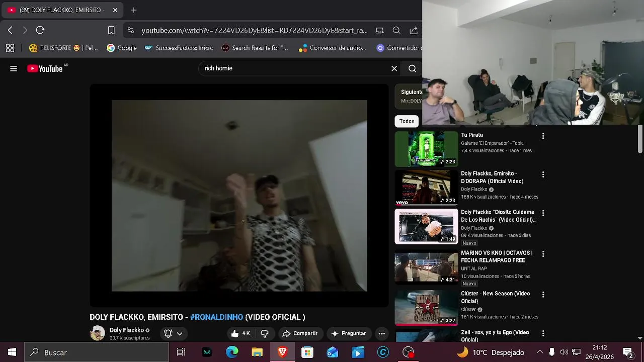Image resolution: width=644 pixels, height=362 pixels.
Task: Open site settings icon in the address bar
Action: (x=131, y=30)
